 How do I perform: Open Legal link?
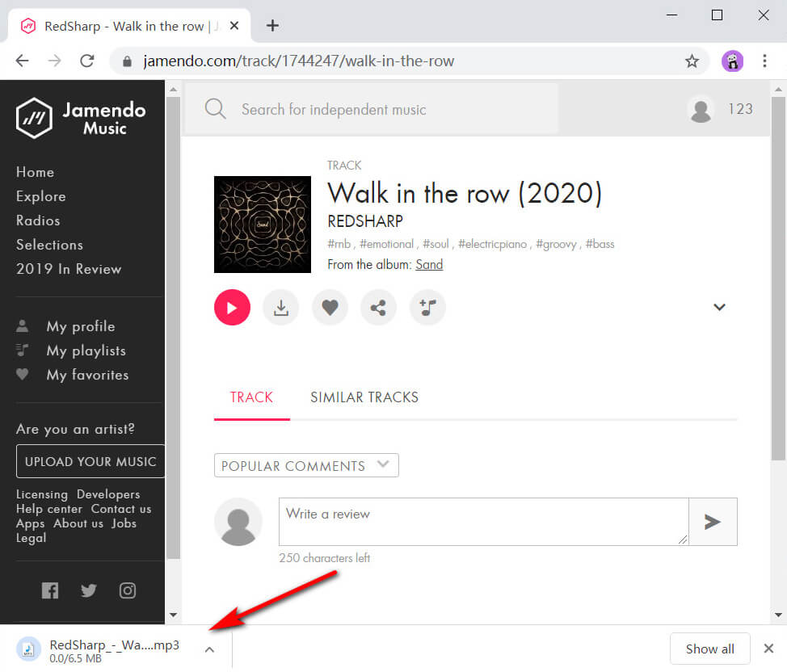pos(32,538)
